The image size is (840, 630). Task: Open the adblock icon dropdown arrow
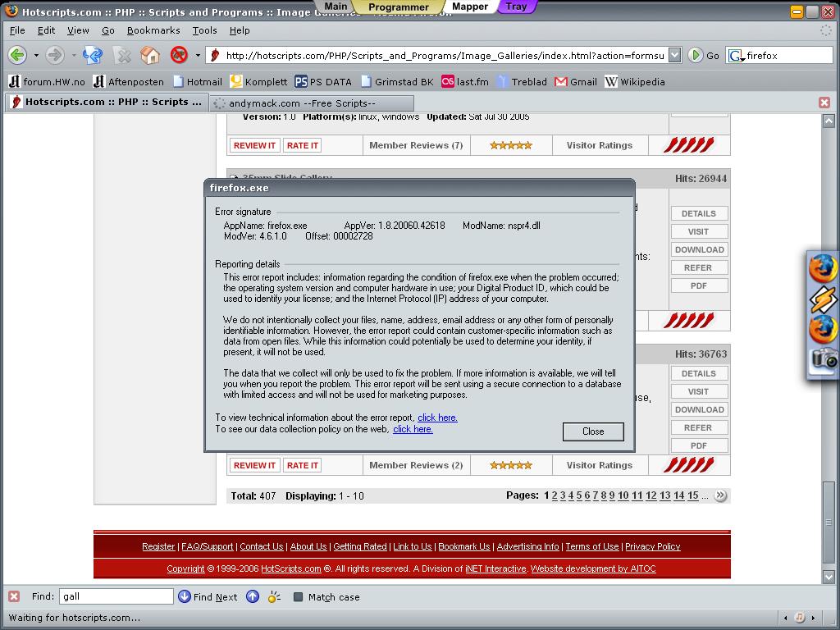[x=198, y=55]
